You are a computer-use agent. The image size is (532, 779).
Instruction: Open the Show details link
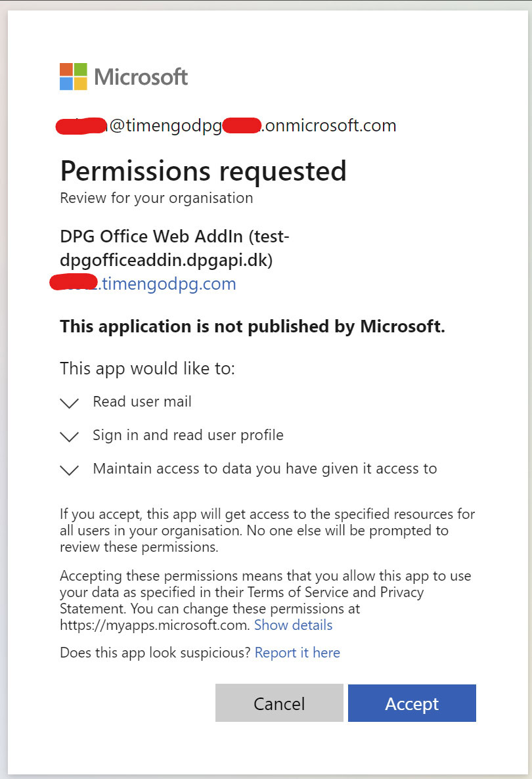tap(293, 625)
